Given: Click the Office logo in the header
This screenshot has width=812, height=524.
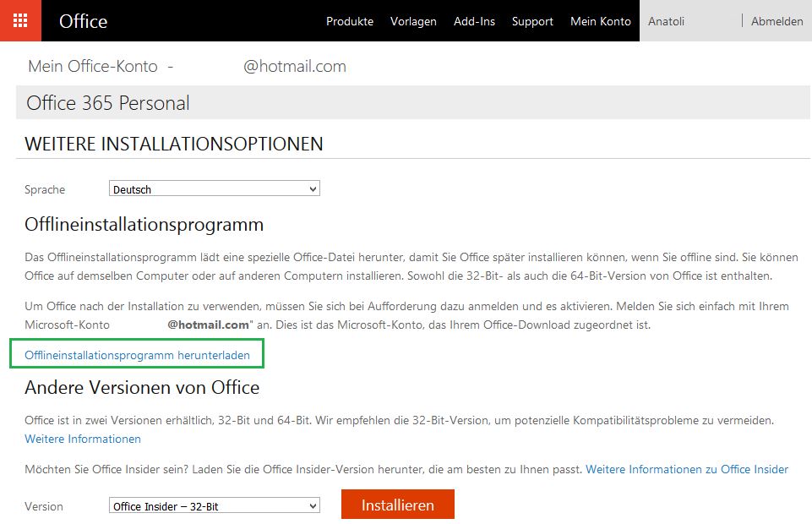Looking at the screenshot, I should coord(82,21).
